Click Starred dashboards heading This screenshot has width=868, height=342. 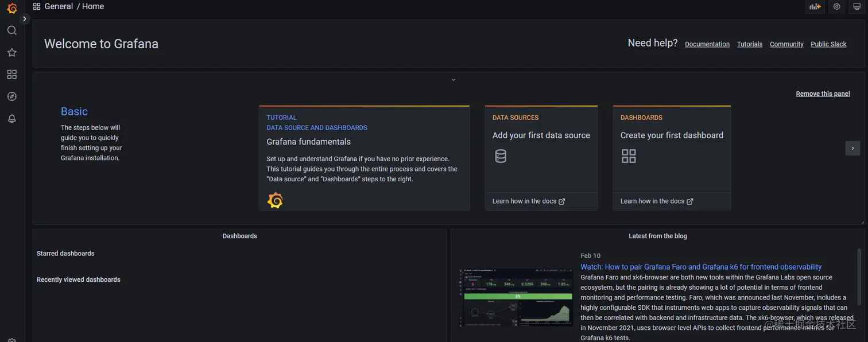(x=65, y=254)
